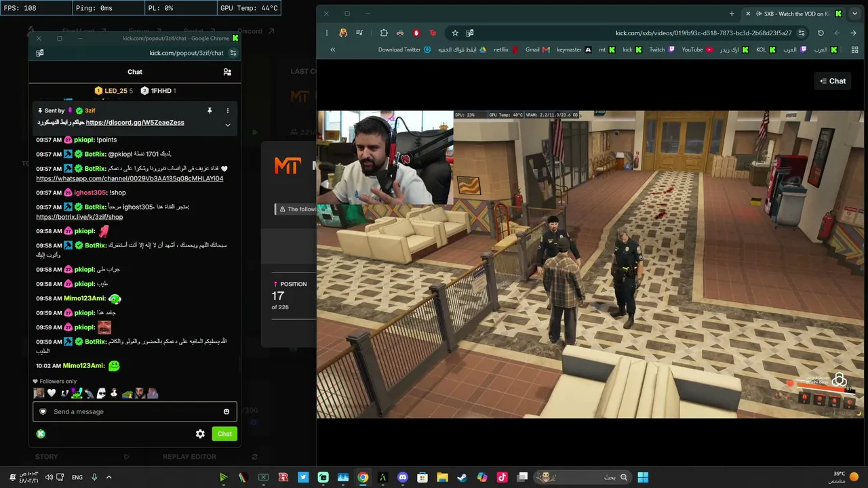Viewport: 868px width, 488px height.
Task: Select the SXB - Watch the VOD tab
Action: click(794, 14)
